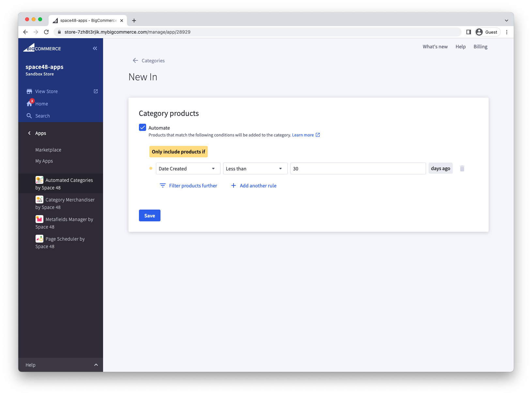Open What's new in the top bar
This screenshot has width=532, height=396.
(x=435, y=47)
